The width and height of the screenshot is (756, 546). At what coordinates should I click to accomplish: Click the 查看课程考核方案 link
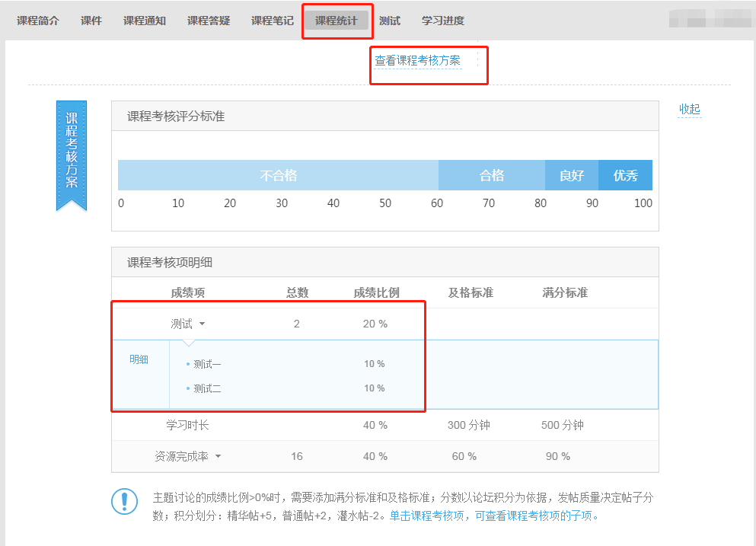click(x=417, y=61)
